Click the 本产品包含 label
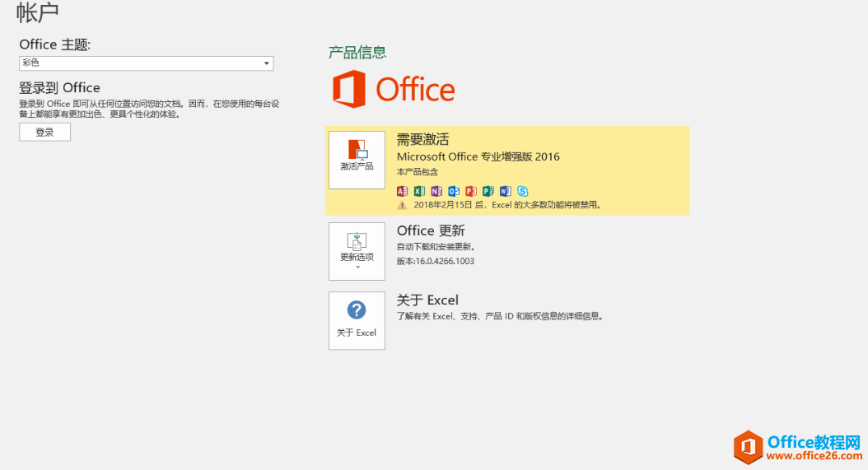868x470 pixels. [x=418, y=172]
